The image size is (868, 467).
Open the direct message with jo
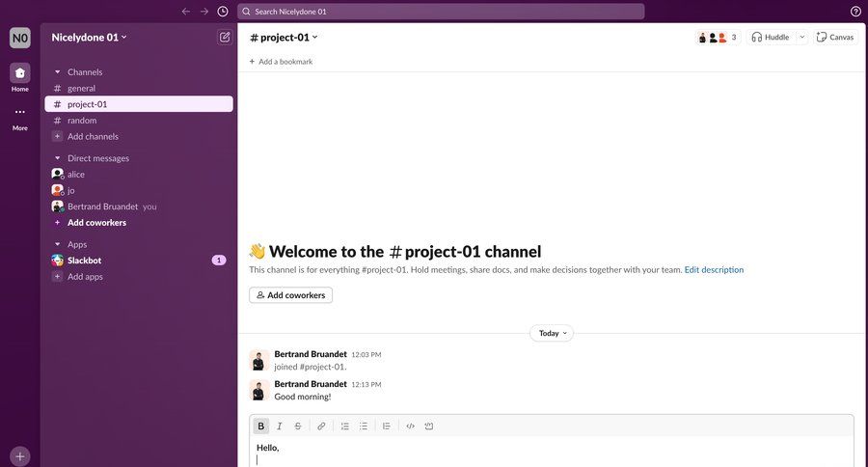point(139,190)
